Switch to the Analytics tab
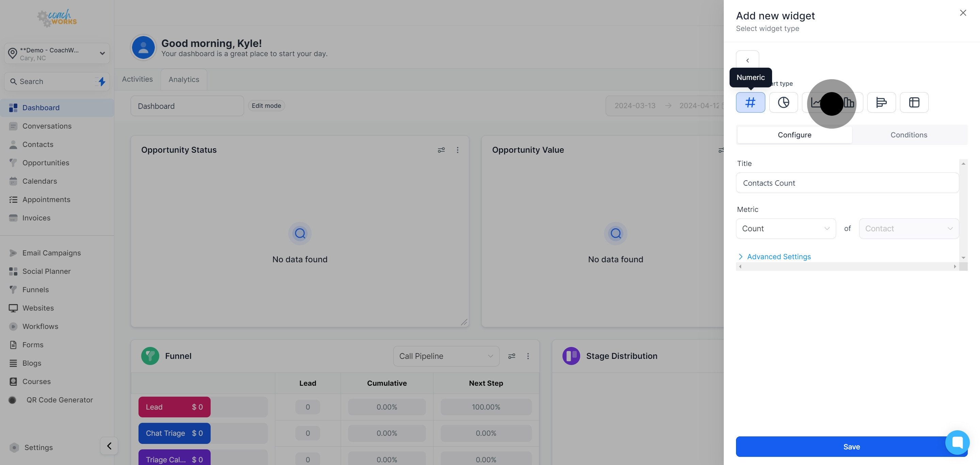Image resolution: width=980 pixels, height=465 pixels. click(x=184, y=80)
